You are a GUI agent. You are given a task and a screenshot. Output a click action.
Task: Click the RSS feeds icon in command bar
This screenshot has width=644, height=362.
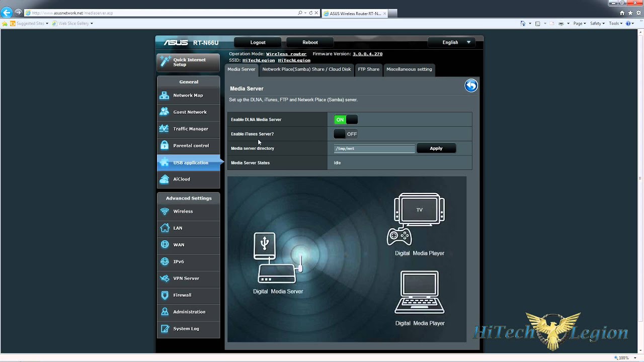[538, 23]
